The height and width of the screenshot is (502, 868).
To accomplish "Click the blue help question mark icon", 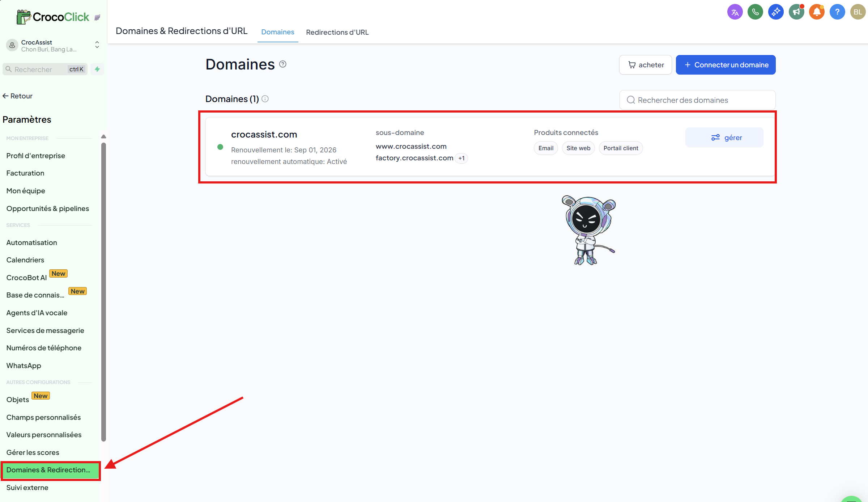I will [x=837, y=12].
